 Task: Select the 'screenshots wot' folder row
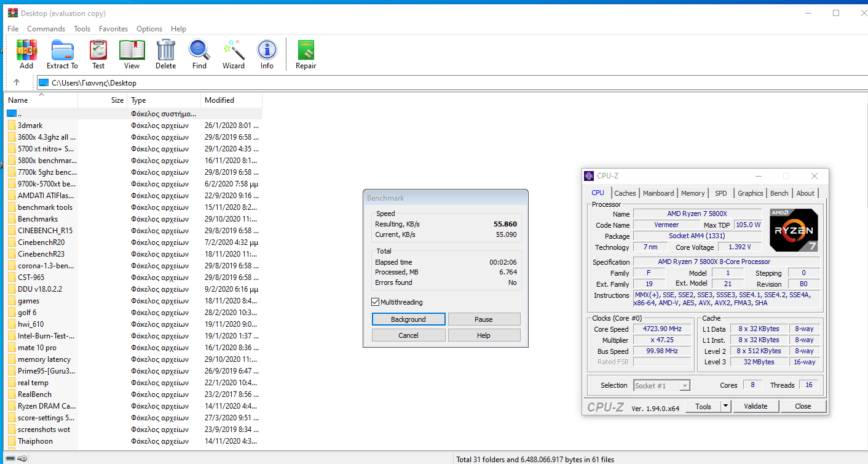(x=134, y=430)
